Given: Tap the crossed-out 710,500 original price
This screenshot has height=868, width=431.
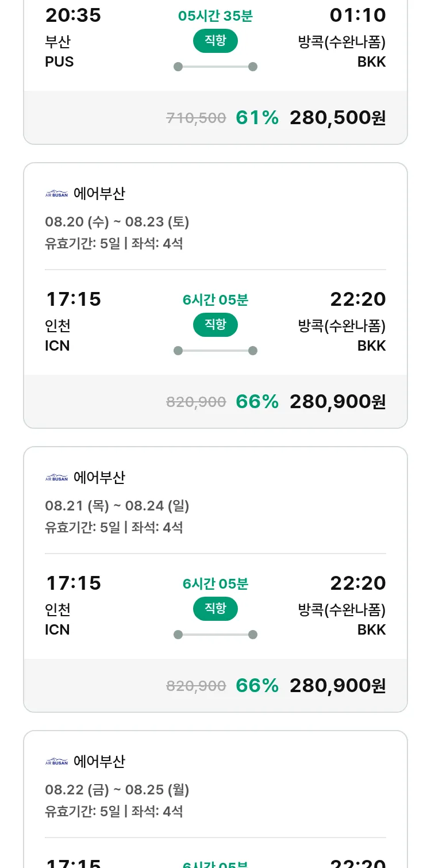Looking at the screenshot, I should (x=196, y=118).
